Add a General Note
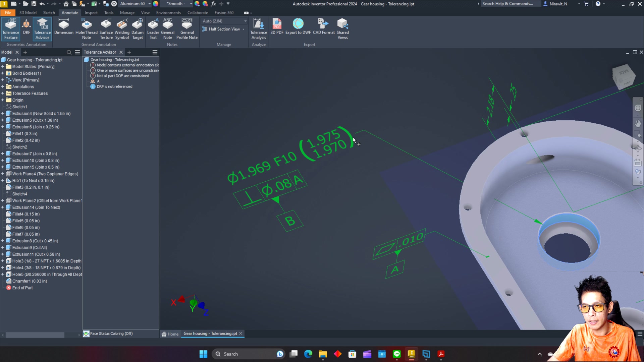Screen dimensions: 644x362 [168, 29]
